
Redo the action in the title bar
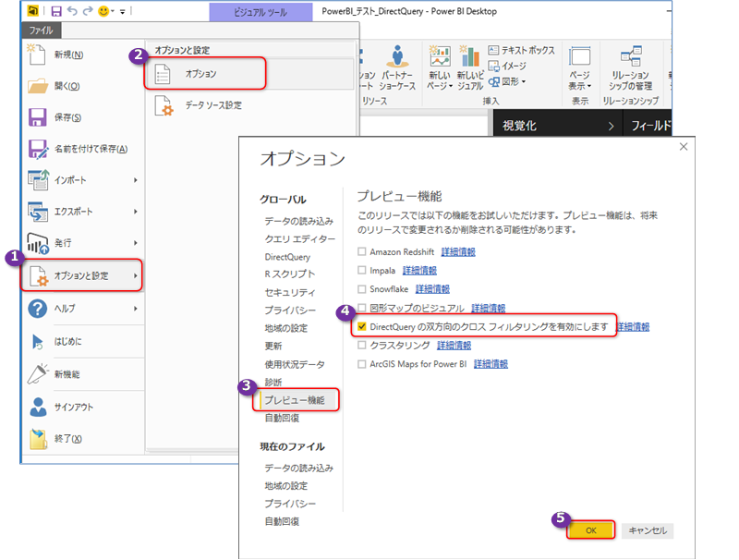pyautogui.click(x=88, y=11)
